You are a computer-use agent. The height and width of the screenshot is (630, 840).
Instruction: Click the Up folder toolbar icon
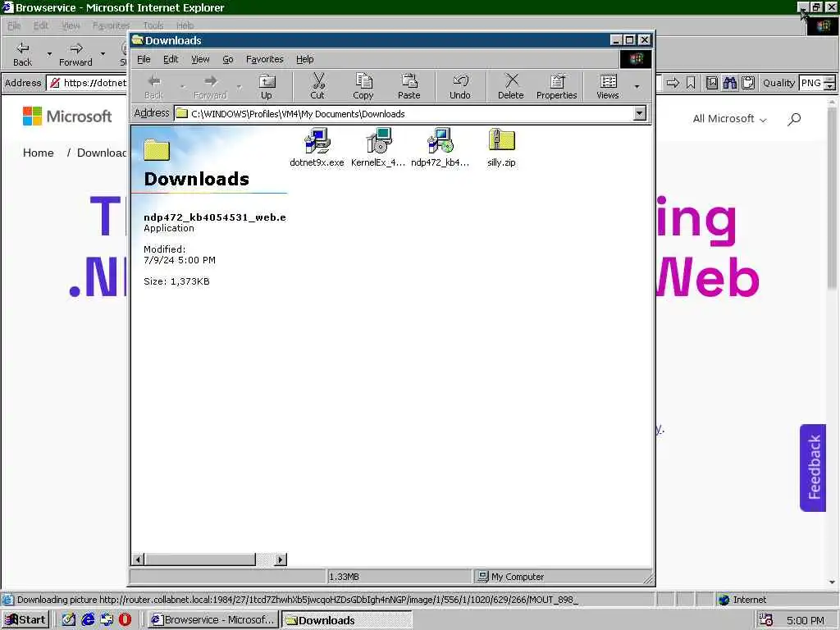click(267, 87)
